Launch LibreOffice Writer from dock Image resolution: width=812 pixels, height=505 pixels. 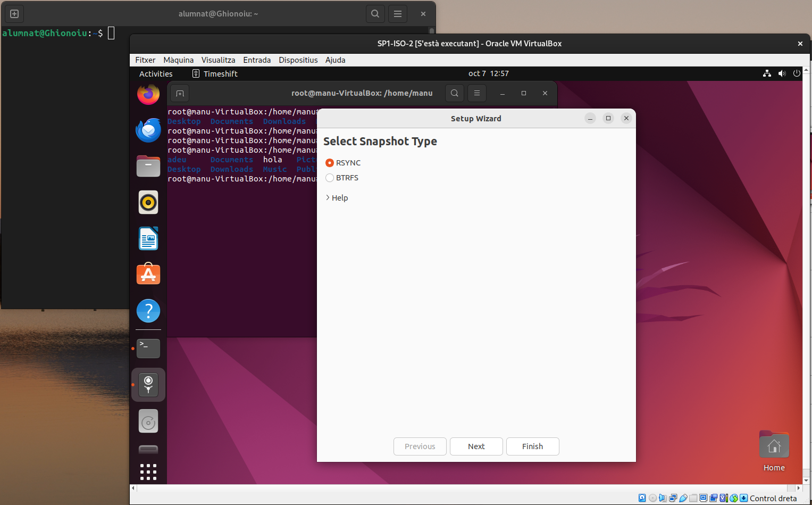(x=148, y=238)
